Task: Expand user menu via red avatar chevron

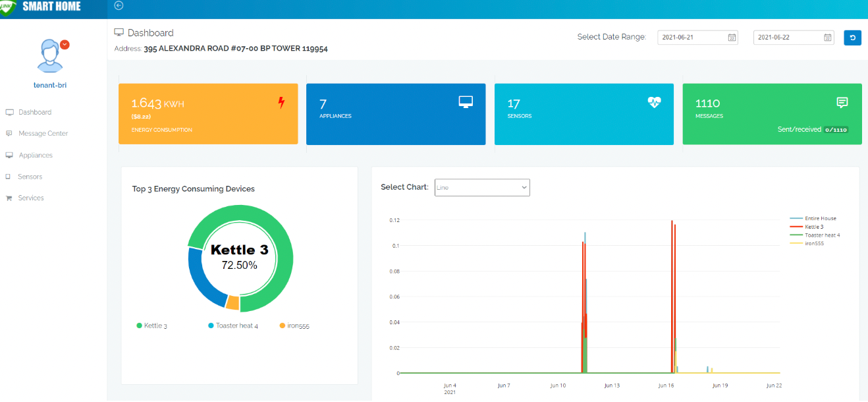Action: point(65,45)
